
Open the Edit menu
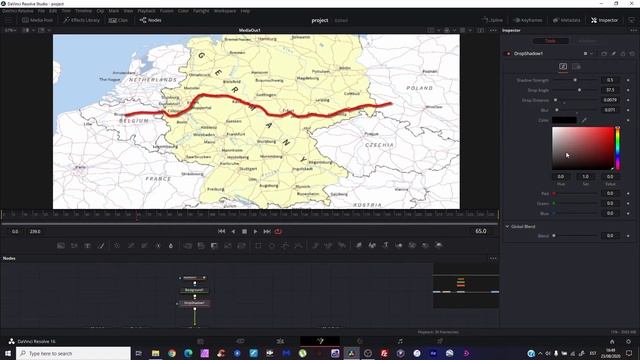tap(53, 11)
